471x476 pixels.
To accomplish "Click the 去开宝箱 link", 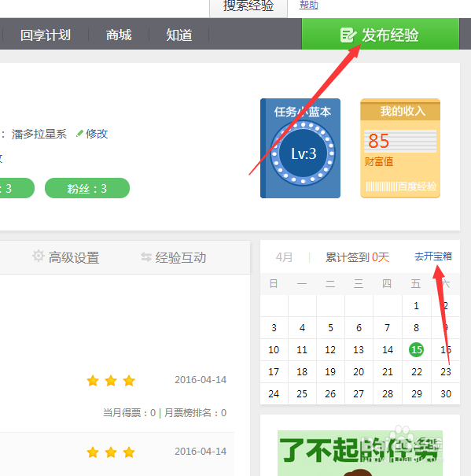I will point(433,256).
